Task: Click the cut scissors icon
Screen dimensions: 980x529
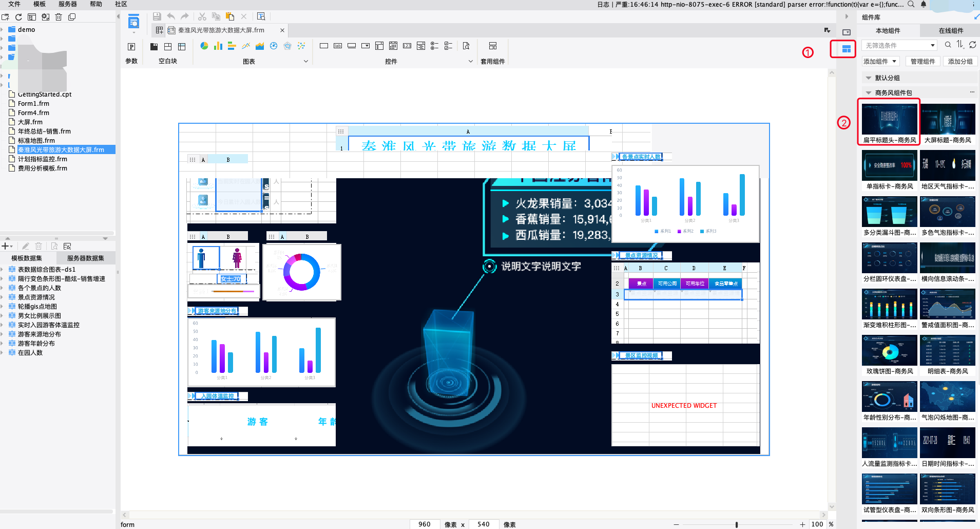Action: 202,16
